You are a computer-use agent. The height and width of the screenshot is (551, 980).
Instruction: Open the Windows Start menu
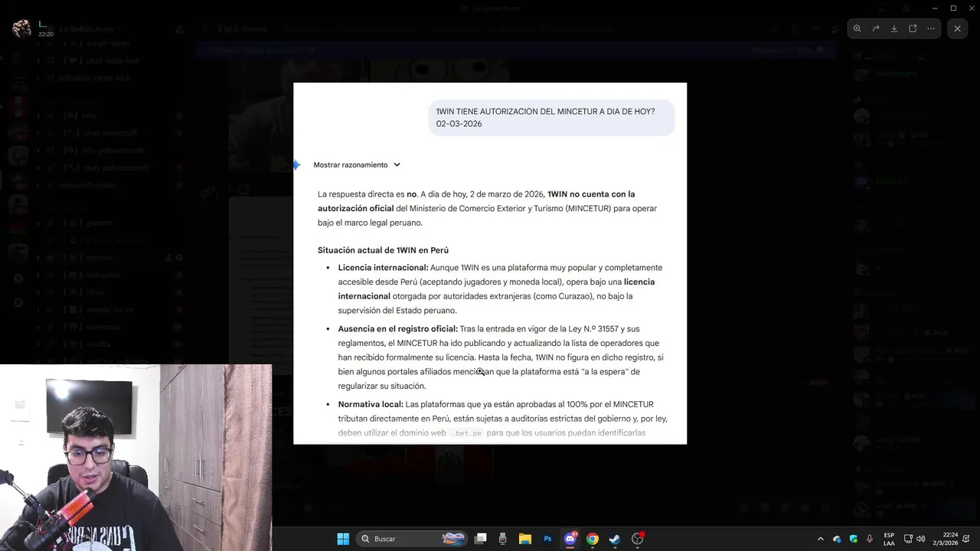point(343,539)
